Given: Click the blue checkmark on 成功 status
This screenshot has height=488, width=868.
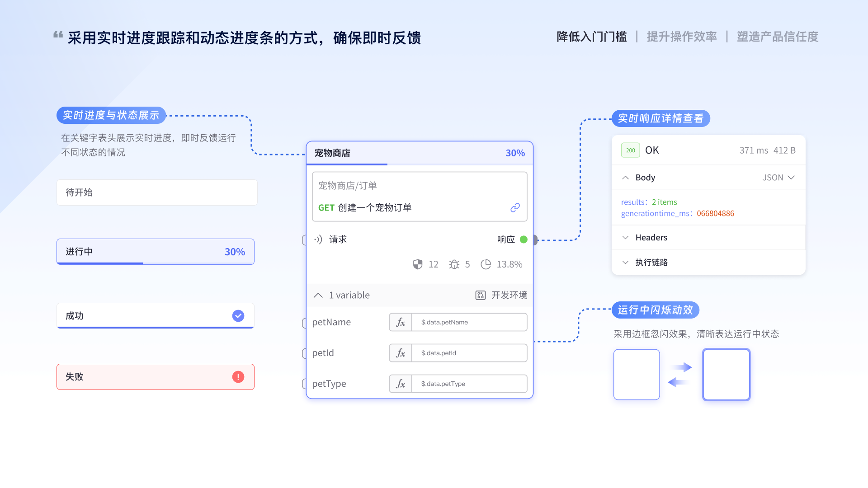Looking at the screenshot, I should tap(238, 316).
